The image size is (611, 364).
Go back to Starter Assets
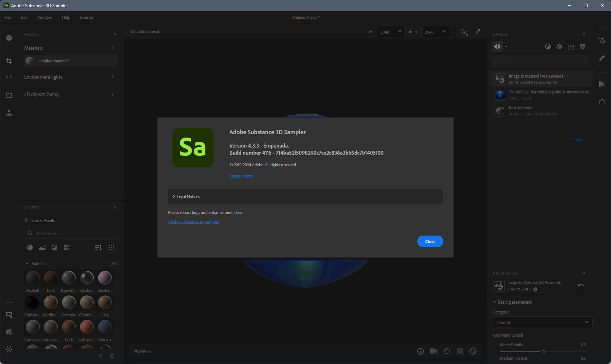click(40, 220)
